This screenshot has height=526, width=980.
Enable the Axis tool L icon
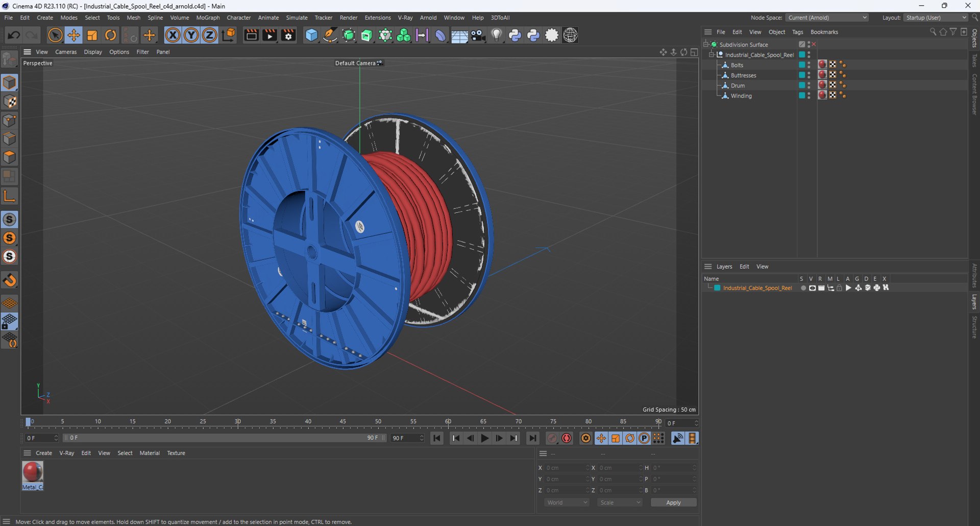[10, 196]
